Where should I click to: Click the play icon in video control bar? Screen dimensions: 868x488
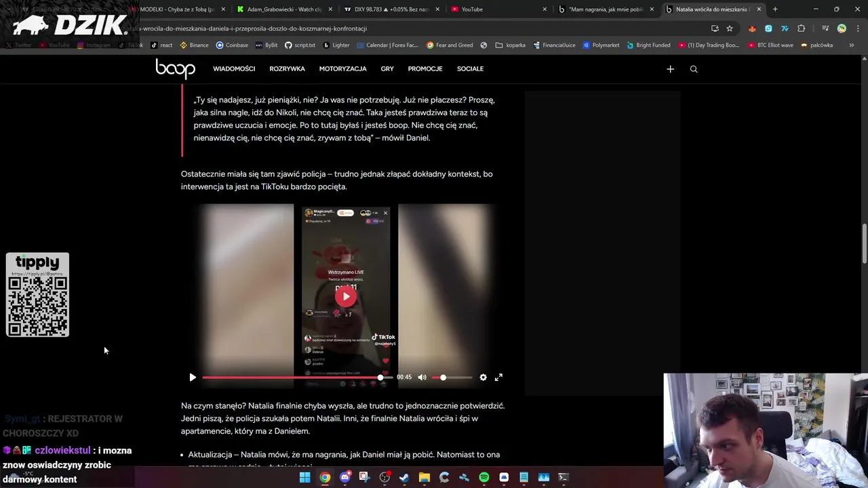[193, 378]
